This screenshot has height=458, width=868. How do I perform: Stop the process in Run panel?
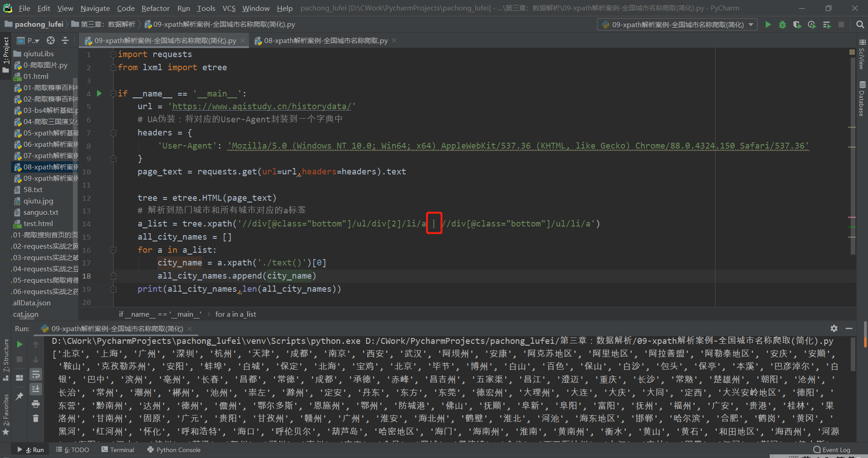(19, 359)
